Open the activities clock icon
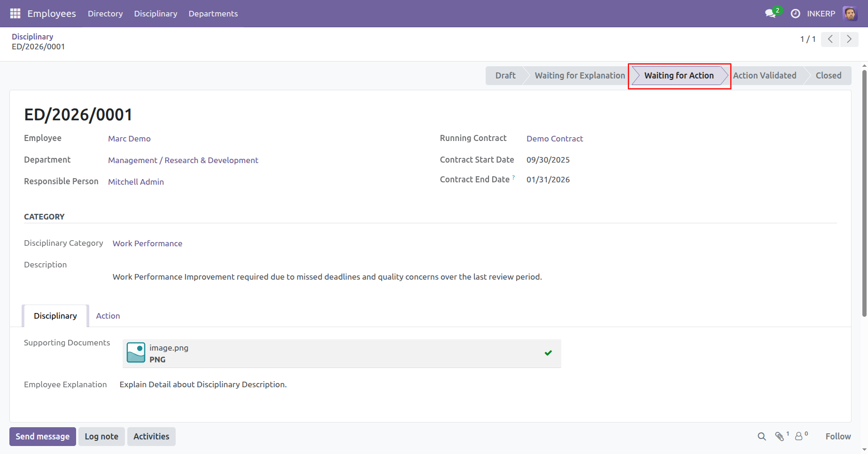Screen dimensions: 868x454 795,14
